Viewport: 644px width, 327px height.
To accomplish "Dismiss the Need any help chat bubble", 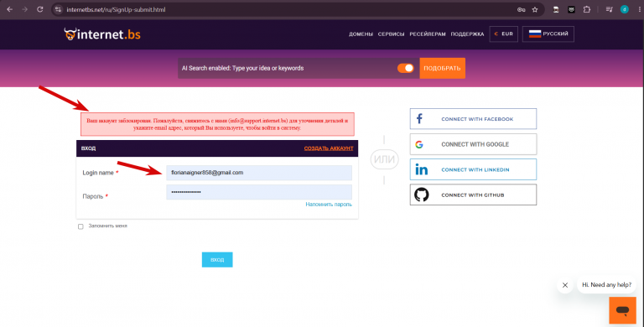I will point(565,285).
